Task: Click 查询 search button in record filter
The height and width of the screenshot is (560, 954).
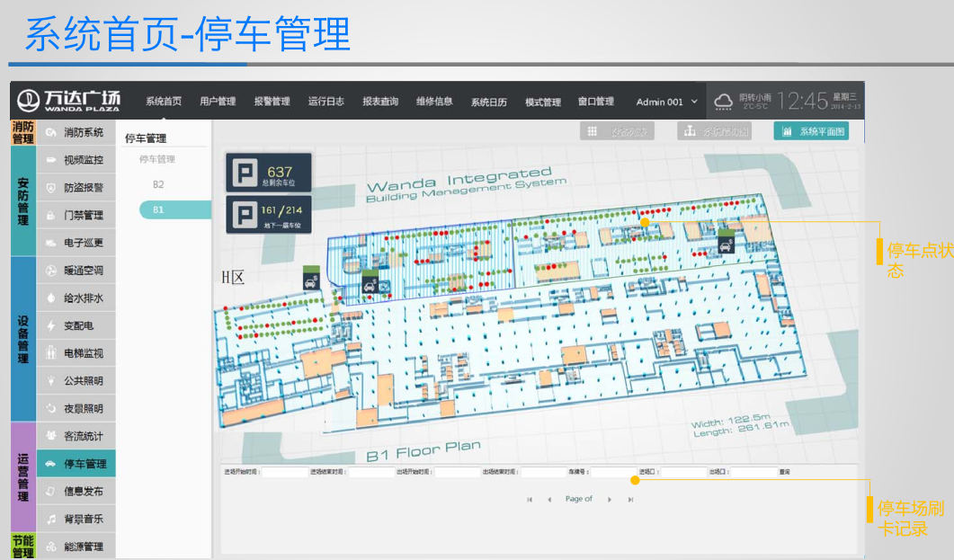Action: (785, 472)
